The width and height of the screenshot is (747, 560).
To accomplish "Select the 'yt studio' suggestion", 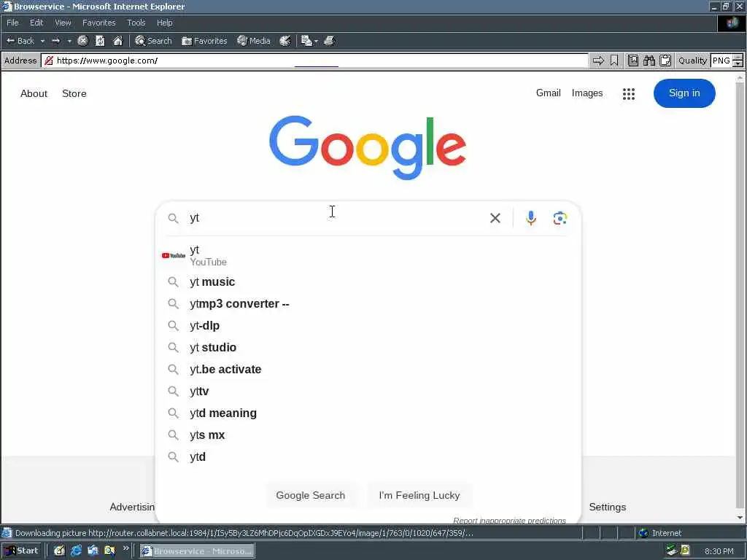I will point(368,348).
